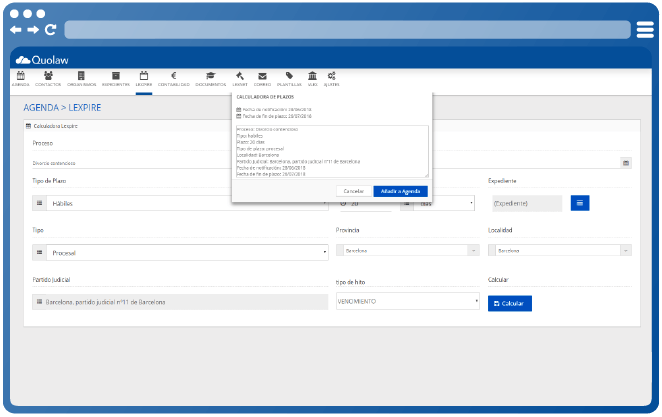Click calendar icon beside Fecha de fin de plazo
Viewport: 662px width, 417px height.
pos(239,116)
